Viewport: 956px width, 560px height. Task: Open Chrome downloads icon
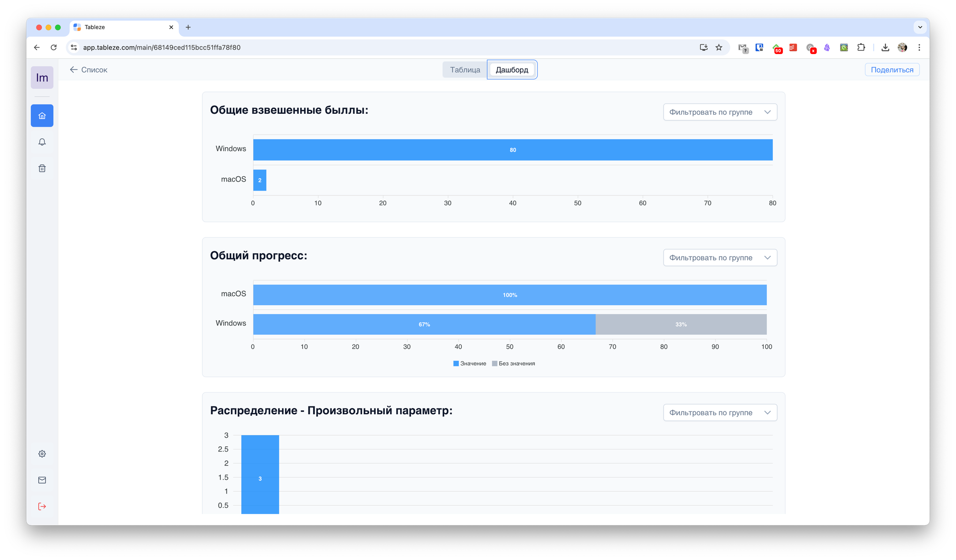click(x=885, y=47)
